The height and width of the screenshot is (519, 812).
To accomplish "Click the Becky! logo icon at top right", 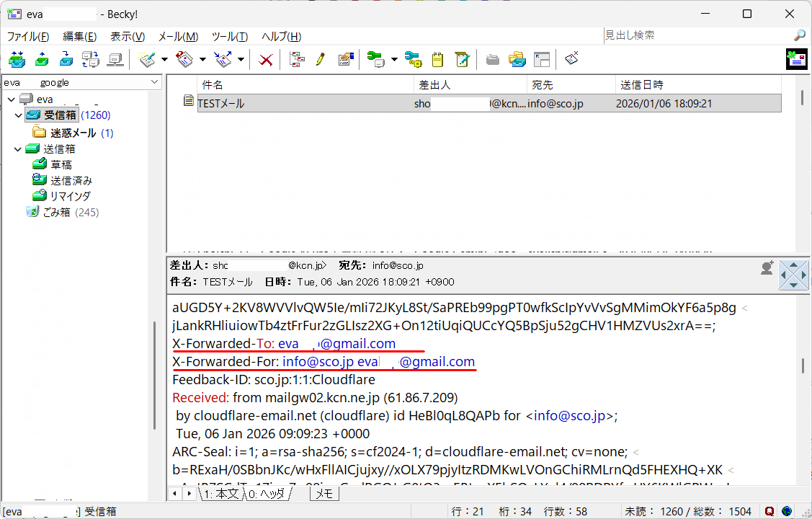I will [797, 59].
